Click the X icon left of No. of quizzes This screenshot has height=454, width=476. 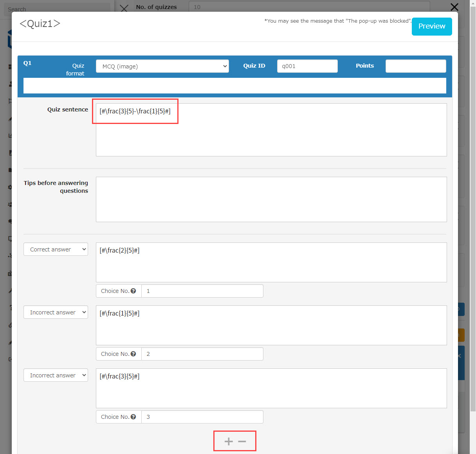pos(124,8)
